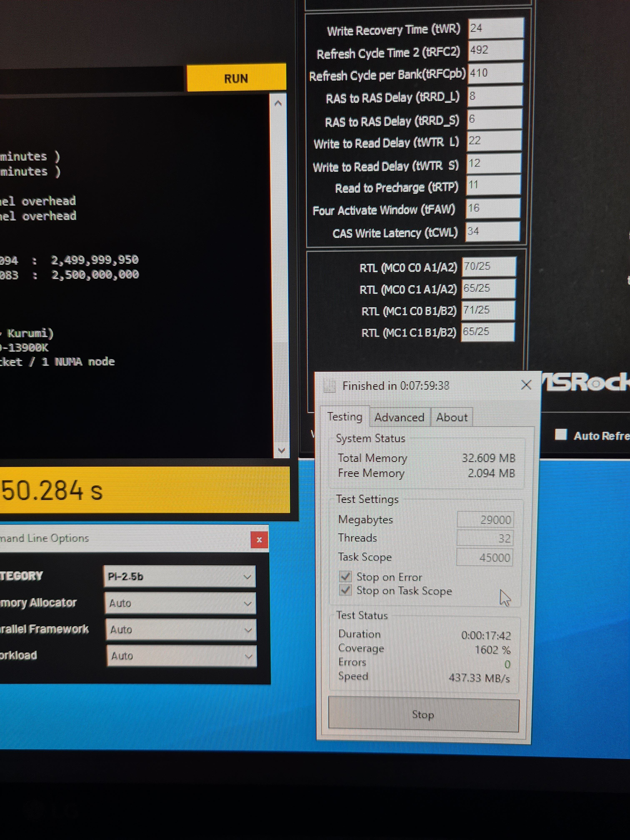Expand the Memory Allocator Auto dropdown
Screen dimensions: 630x840
coord(180,603)
